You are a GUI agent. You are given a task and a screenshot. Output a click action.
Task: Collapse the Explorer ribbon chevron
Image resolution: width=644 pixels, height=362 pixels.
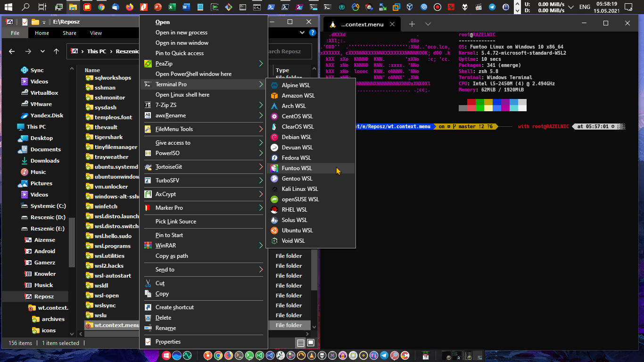click(303, 33)
